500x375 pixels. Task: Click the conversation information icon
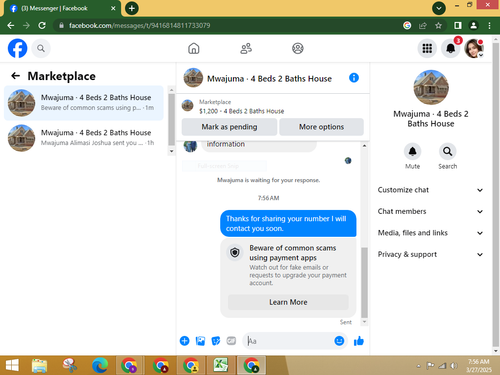tap(354, 78)
